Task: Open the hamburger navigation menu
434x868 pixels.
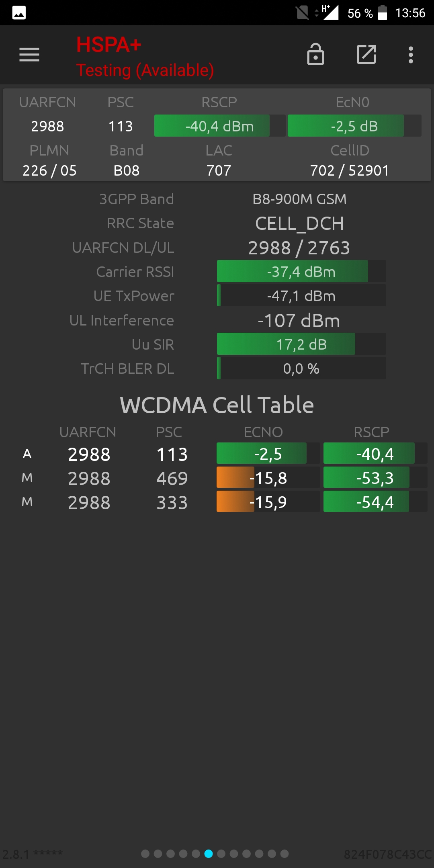Action: [x=29, y=55]
